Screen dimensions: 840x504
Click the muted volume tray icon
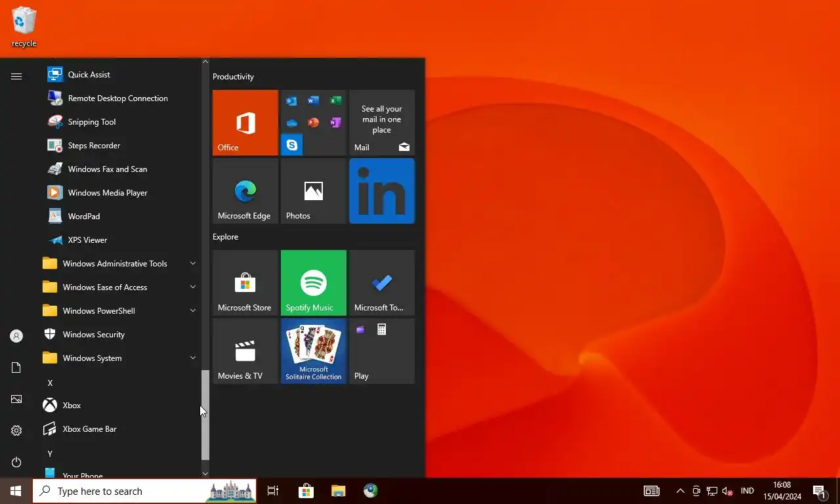[727, 491]
